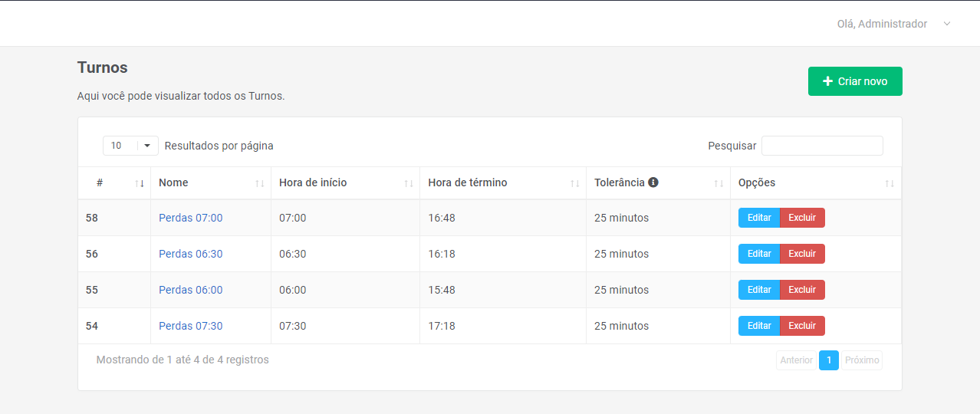980x414 pixels.
Task: Edit the Perdas 07:00 shift
Action: (759, 218)
